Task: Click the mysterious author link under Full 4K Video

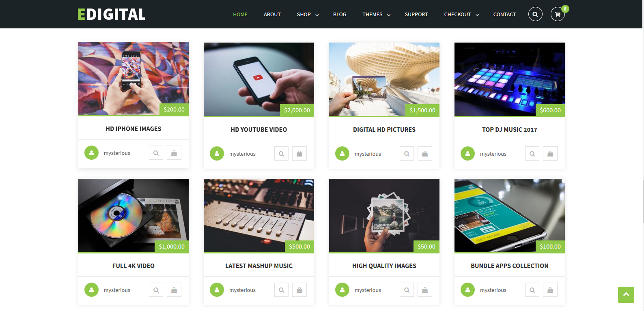Action: 117,290
